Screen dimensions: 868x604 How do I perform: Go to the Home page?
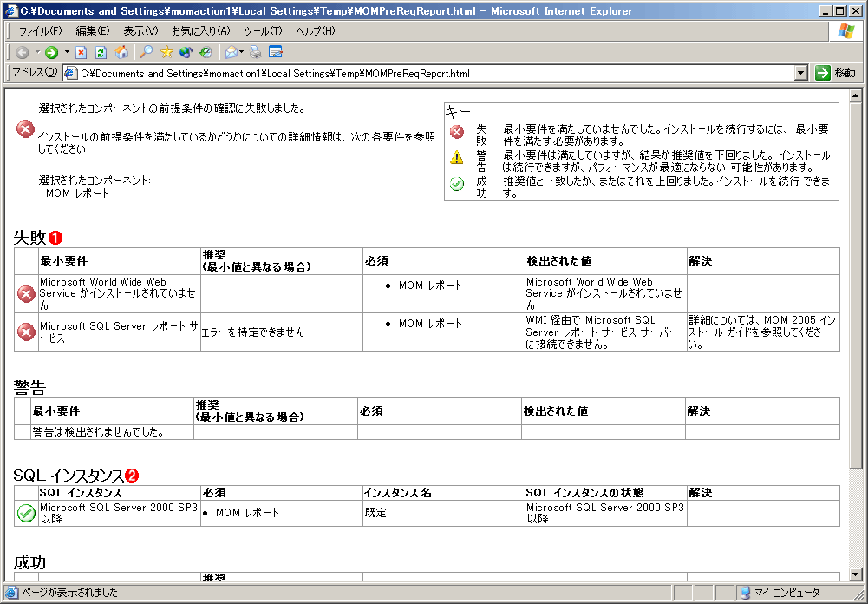coord(121,53)
